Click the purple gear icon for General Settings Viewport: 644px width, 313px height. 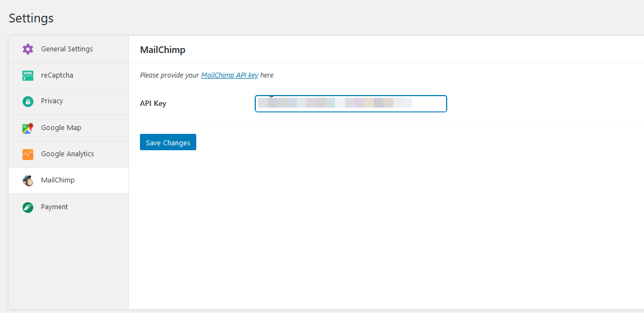28,49
